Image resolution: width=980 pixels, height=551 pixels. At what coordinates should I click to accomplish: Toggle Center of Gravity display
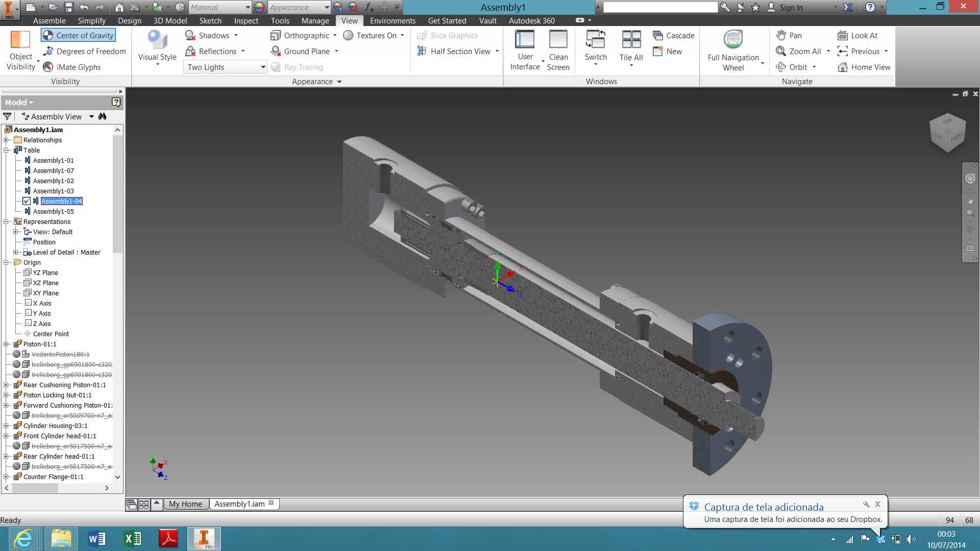click(78, 35)
